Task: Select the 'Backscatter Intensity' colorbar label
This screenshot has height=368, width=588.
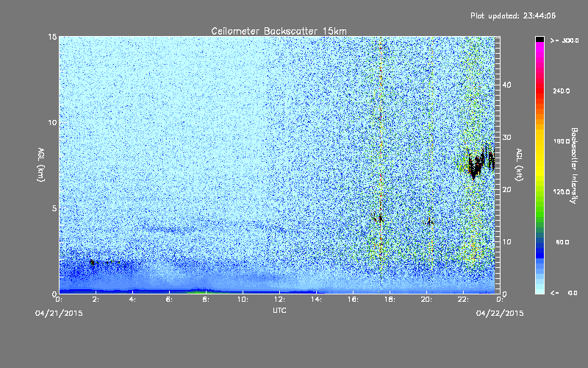Action: (574, 166)
